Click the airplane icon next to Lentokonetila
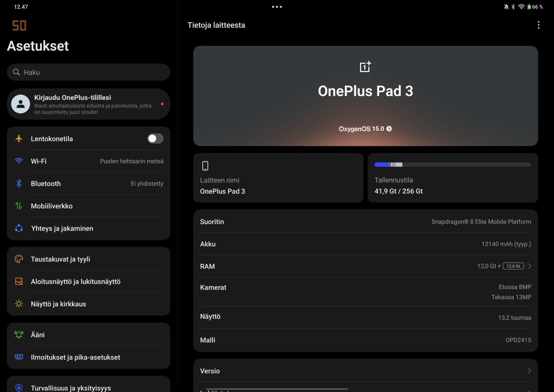 [19, 138]
